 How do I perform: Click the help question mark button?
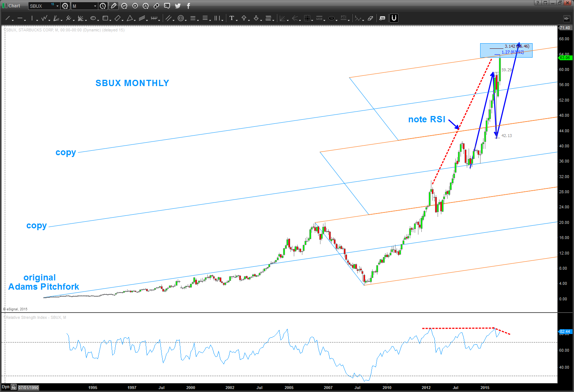(538, 3)
